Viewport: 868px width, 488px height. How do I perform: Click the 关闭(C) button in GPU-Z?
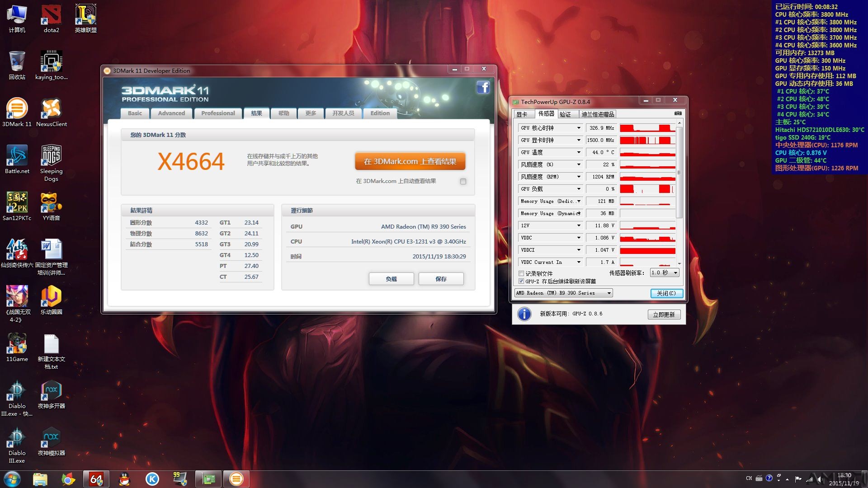point(666,293)
